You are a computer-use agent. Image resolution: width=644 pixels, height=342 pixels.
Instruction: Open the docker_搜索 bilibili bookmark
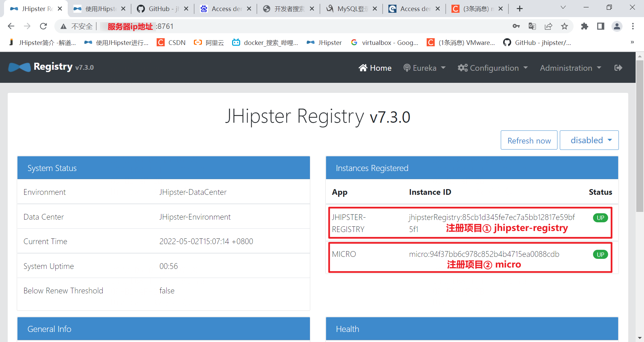click(265, 43)
